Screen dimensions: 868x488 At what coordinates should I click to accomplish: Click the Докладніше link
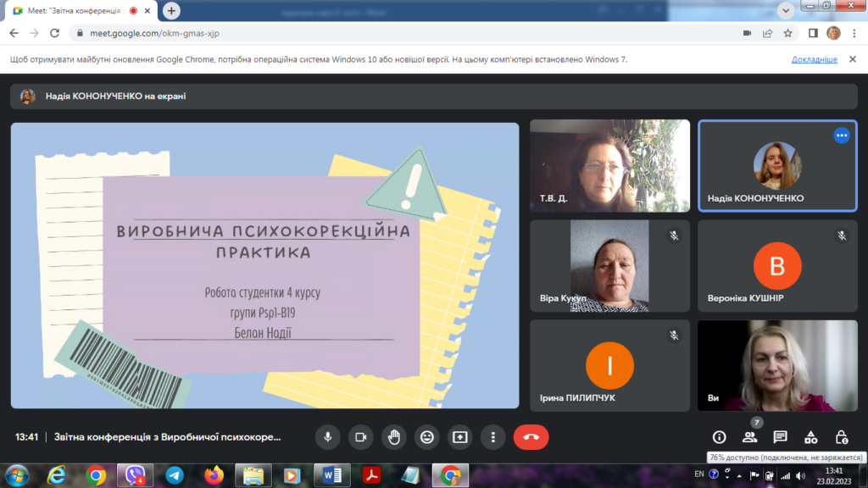[814, 60]
